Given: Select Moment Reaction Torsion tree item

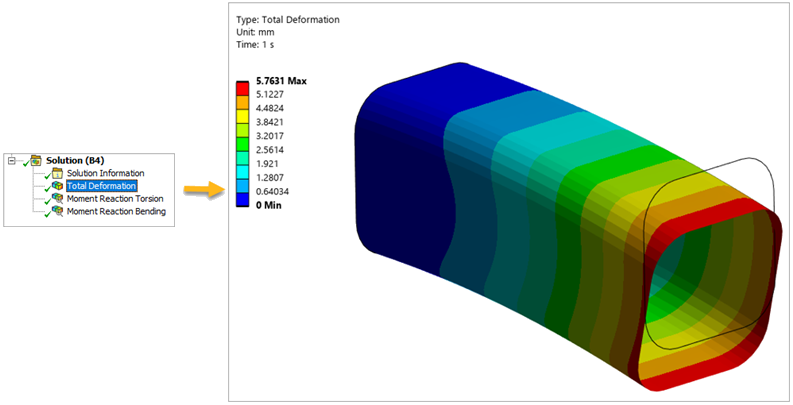Looking at the screenshot, I should coord(115,199).
